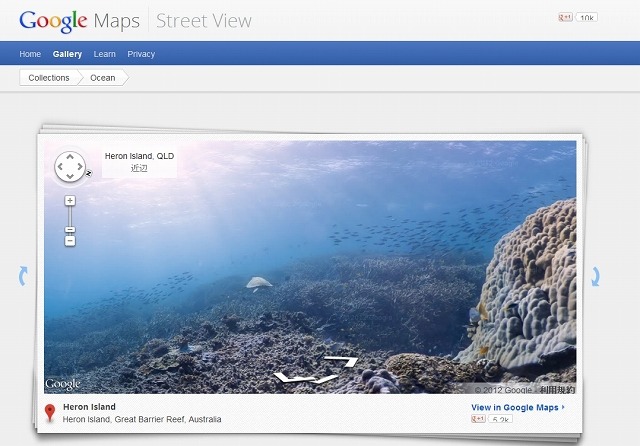Click the +1 button below View in Google Maps

[478, 419]
